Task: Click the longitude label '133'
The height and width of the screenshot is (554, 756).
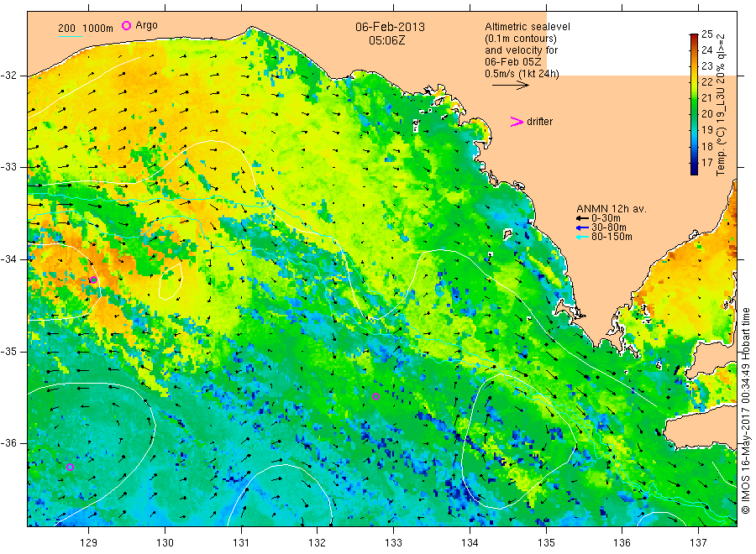Action: pyautogui.click(x=393, y=543)
